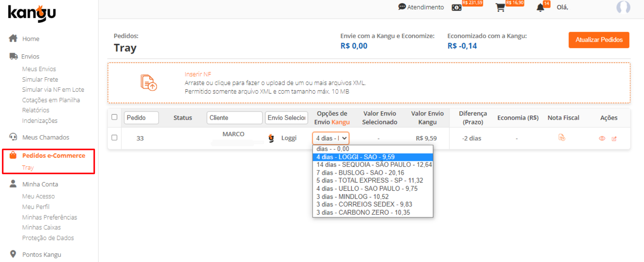Image resolution: width=644 pixels, height=262 pixels.
Task: Open Cotações em Planilha
Action: [51, 100]
